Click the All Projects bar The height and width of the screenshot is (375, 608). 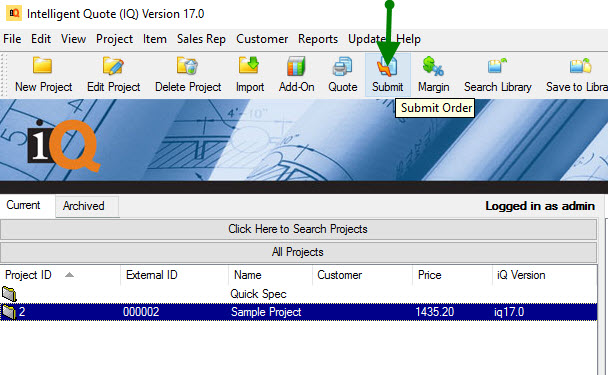coord(298,252)
